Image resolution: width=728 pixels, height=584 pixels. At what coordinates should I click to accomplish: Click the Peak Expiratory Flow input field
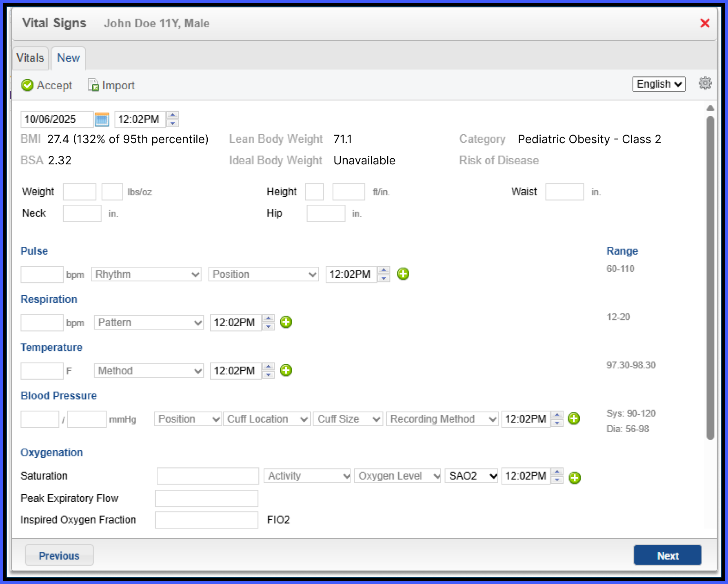click(x=206, y=498)
